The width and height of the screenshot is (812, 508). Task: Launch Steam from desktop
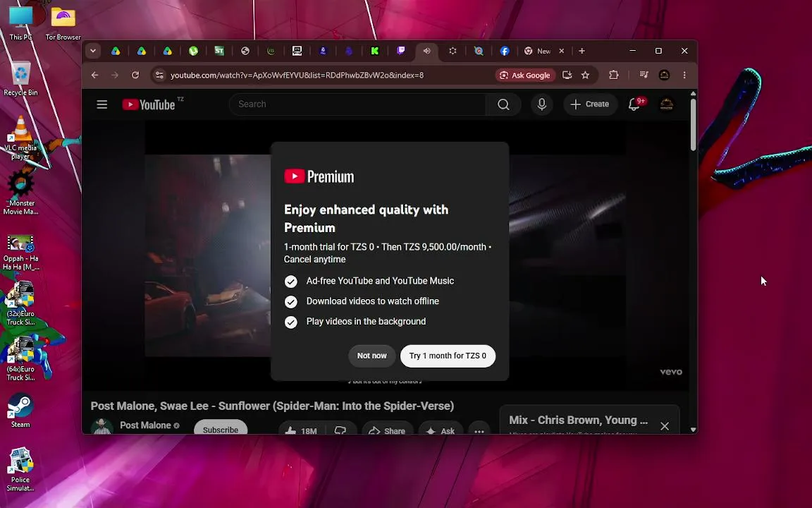coord(20,411)
